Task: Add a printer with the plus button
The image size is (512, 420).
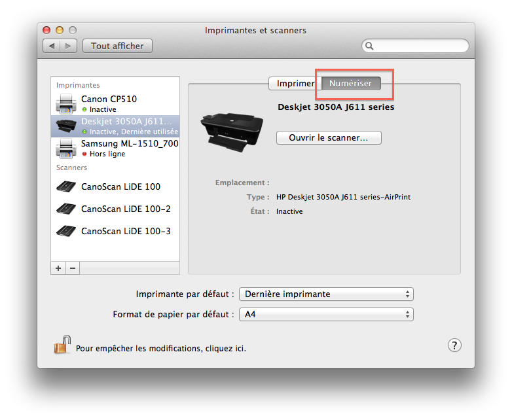Action: tap(58, 268)
